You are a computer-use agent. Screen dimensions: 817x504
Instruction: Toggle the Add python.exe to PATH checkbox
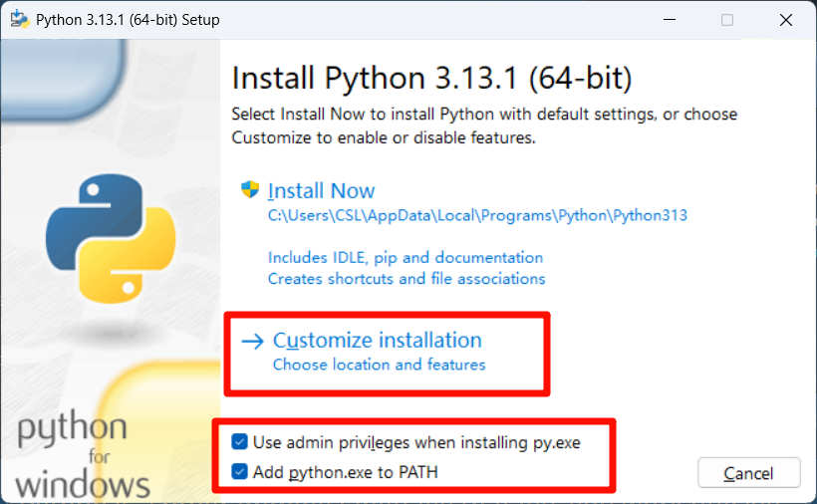click(240, 472)
